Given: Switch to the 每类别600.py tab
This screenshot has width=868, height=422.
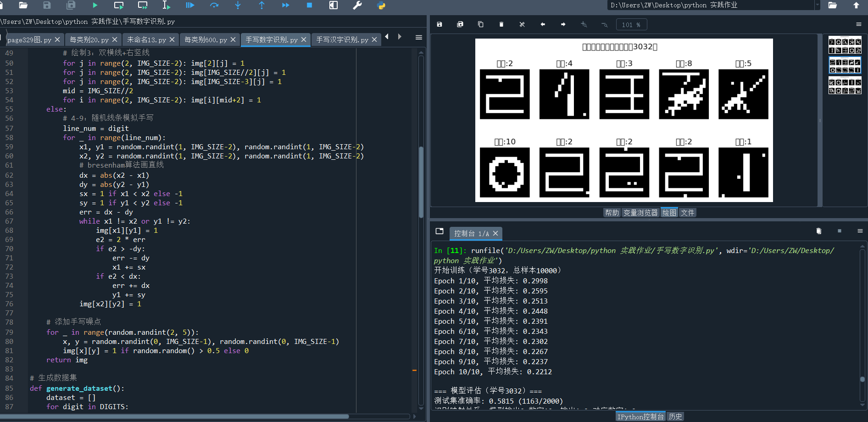Looking at the screenshot, I should (x=206, y=40).
